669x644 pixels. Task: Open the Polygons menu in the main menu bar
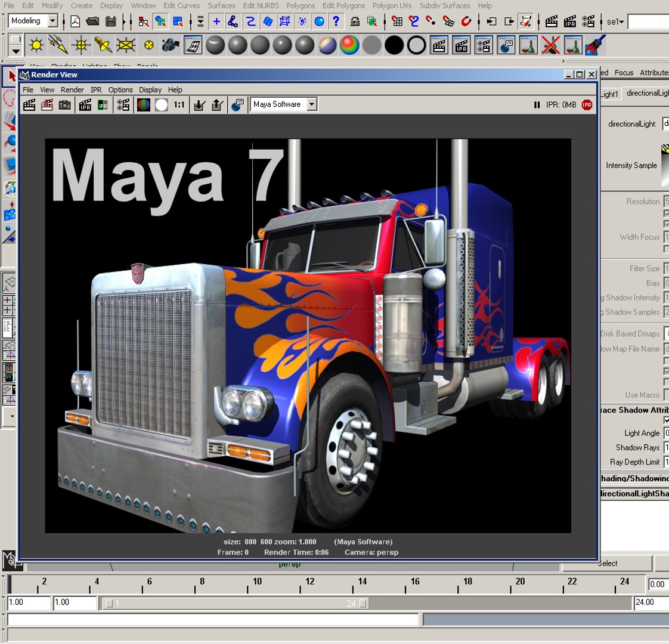[301, 5]
